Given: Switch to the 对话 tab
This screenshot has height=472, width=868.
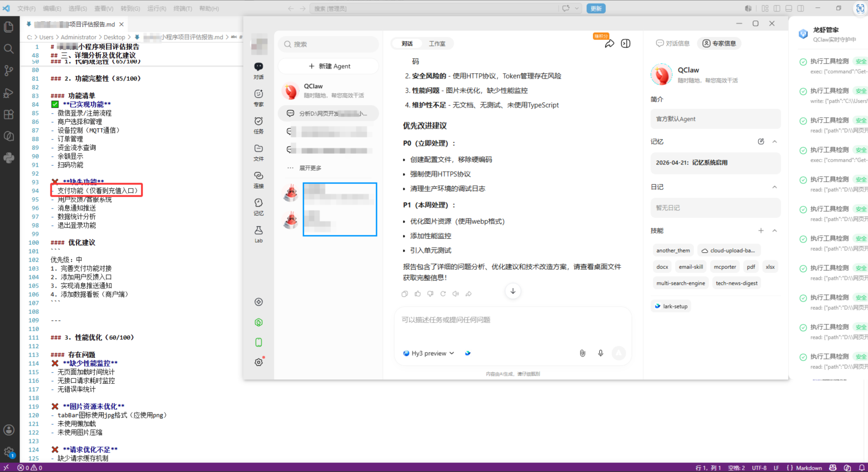Looking at the screenshot, I should pyautogui.click(x=407, y=44).
